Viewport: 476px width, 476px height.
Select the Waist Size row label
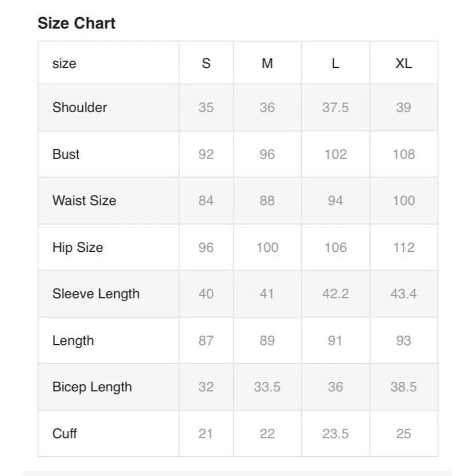pyautogui.click(x=84, y=200)
